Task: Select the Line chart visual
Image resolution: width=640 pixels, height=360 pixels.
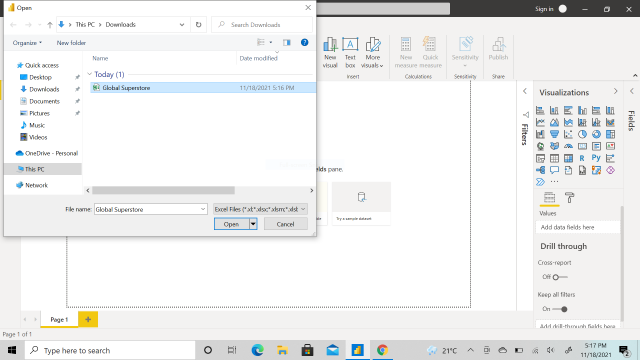Action: pyautogui.click(x=540, y=122)
